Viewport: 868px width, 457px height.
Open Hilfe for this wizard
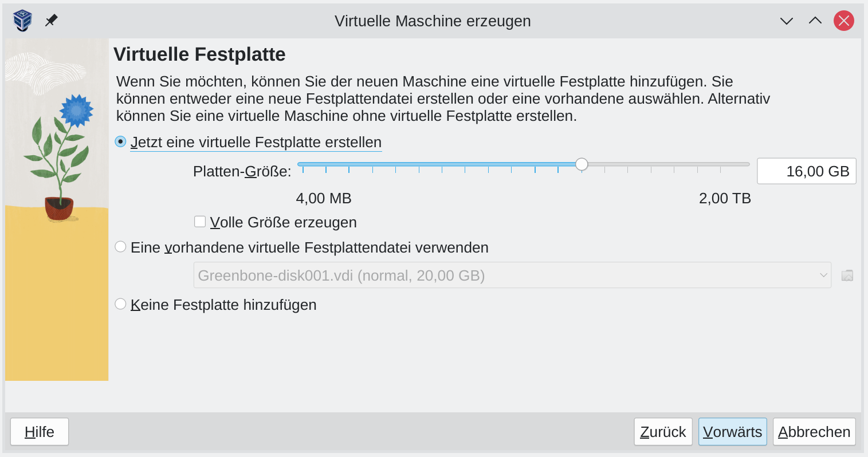pos(40,432)
